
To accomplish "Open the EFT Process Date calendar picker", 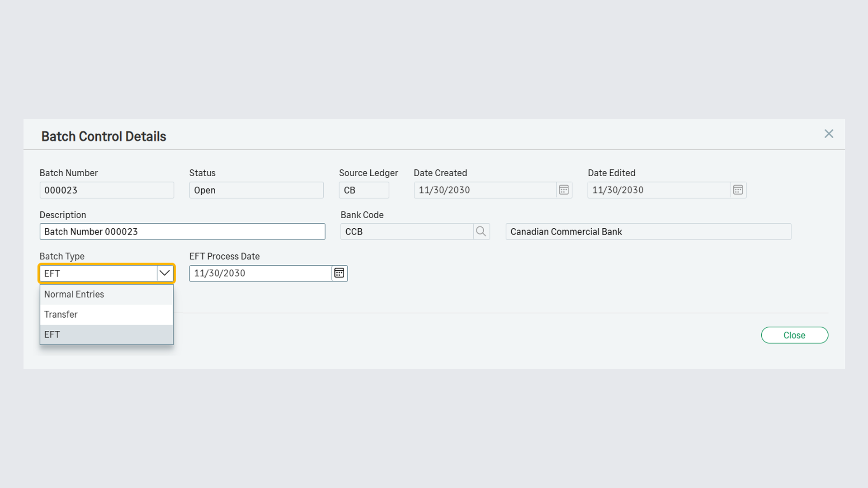I will click(339, 273).
